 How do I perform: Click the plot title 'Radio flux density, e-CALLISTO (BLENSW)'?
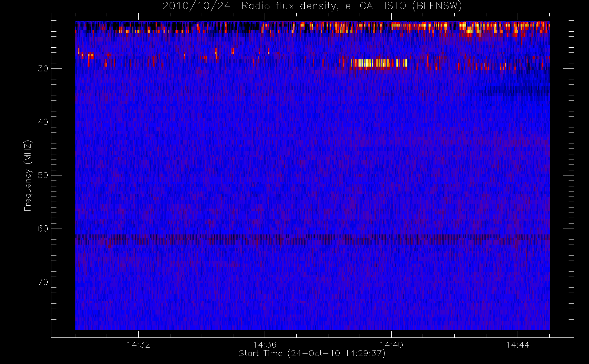(x=352, y=6)
